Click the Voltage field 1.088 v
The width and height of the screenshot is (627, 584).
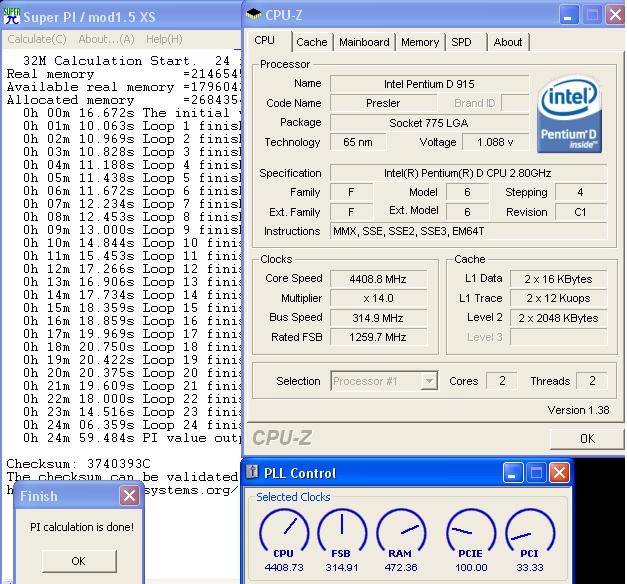click(495, 142)
